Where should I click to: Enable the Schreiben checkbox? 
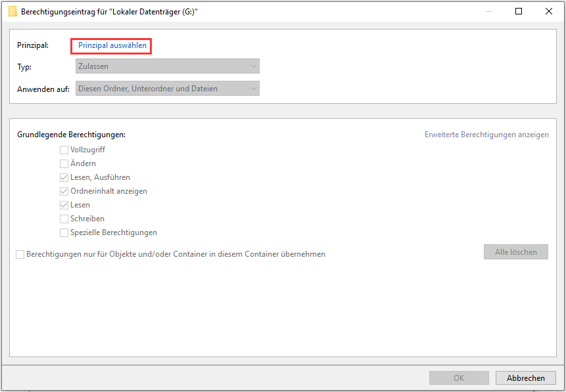click(64, 219)
